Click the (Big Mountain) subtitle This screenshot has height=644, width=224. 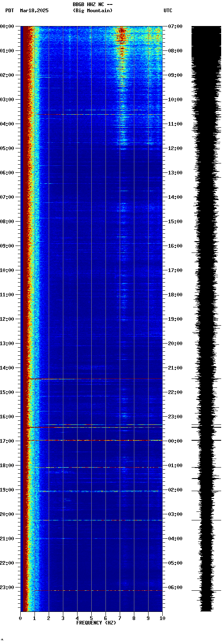click(x=93, y=11)
